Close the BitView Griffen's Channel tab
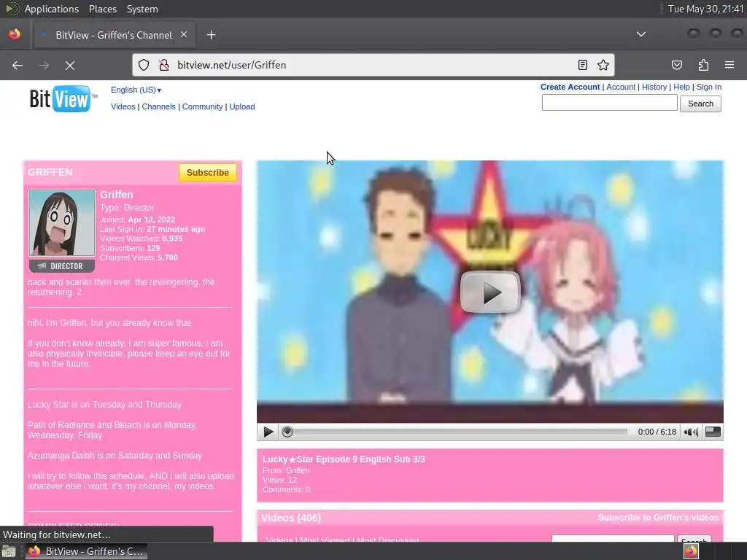 (184, 35)
